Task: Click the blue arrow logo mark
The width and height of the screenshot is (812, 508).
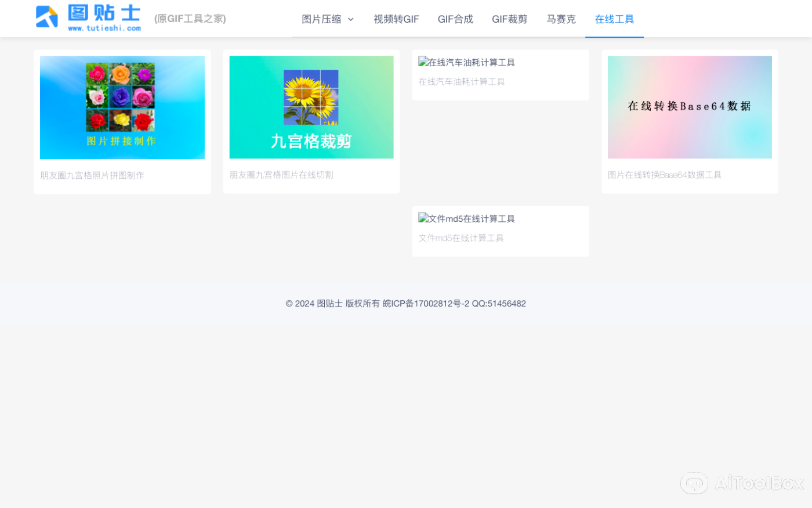Action: (x=46, y=17)
